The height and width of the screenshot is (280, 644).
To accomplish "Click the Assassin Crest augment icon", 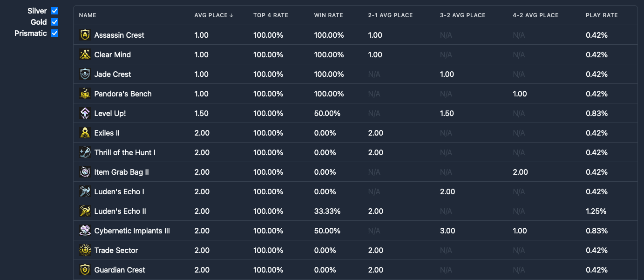I will (x=85, y=35).
